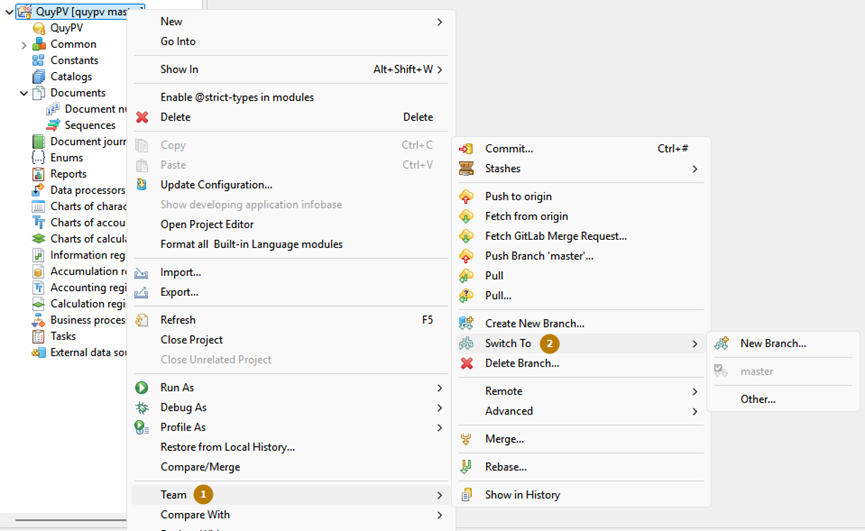This screenshot has width=865, height=531.
Task: Click the red Delete Branch icon
Action: (466, 364)
